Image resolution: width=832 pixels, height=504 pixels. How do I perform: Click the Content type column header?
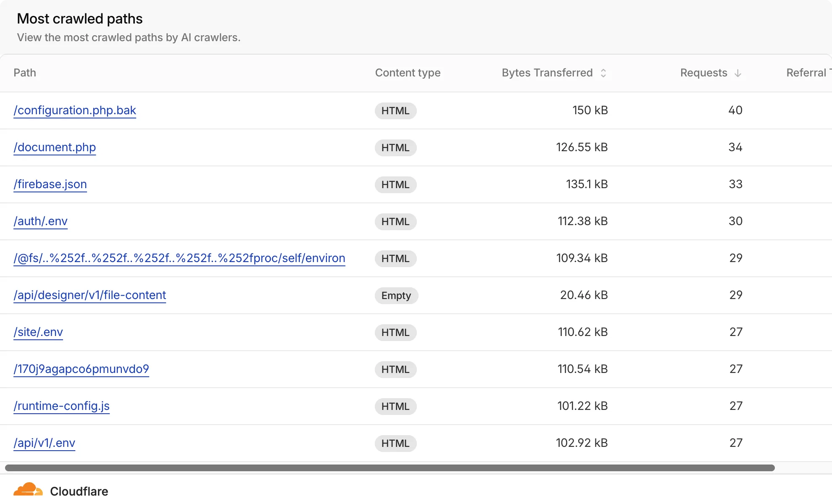408,73
